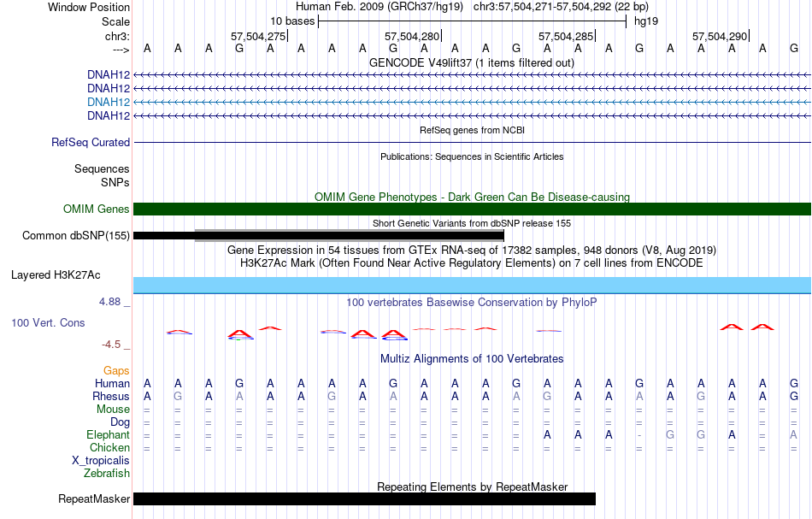Select the light blue DNAH12 transcript label

coord(109,102)
